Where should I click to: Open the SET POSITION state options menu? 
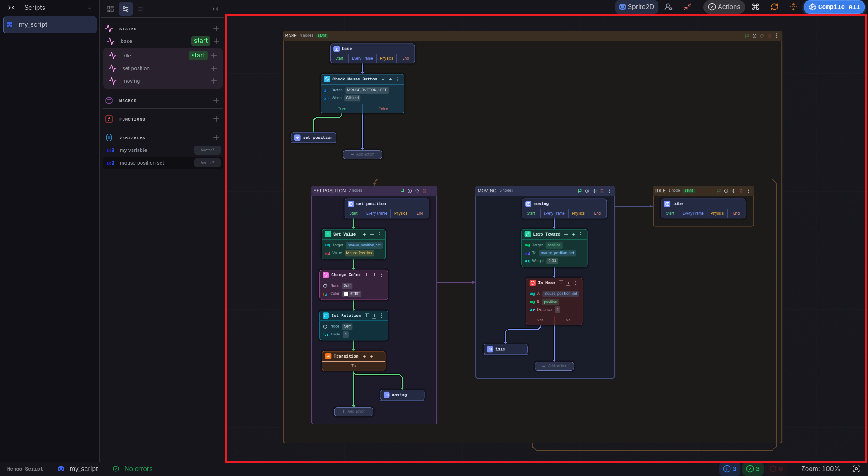coord(432,191)
